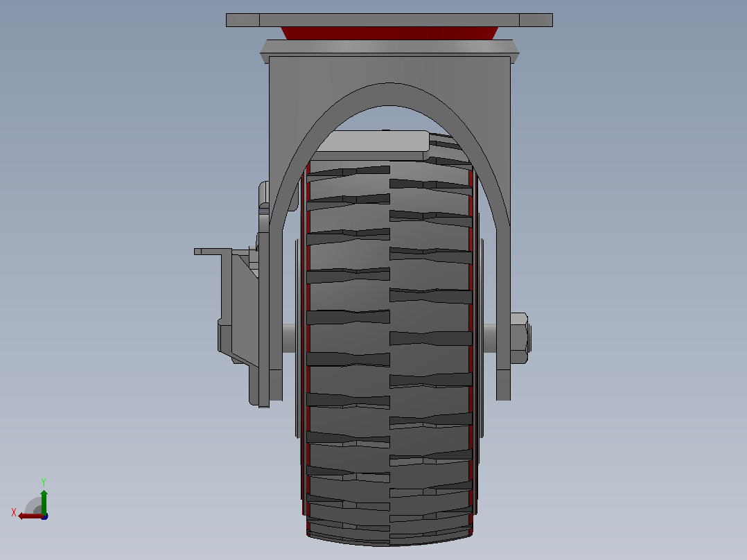Click the green Y axis arrow on triad

tap(44, 500)
